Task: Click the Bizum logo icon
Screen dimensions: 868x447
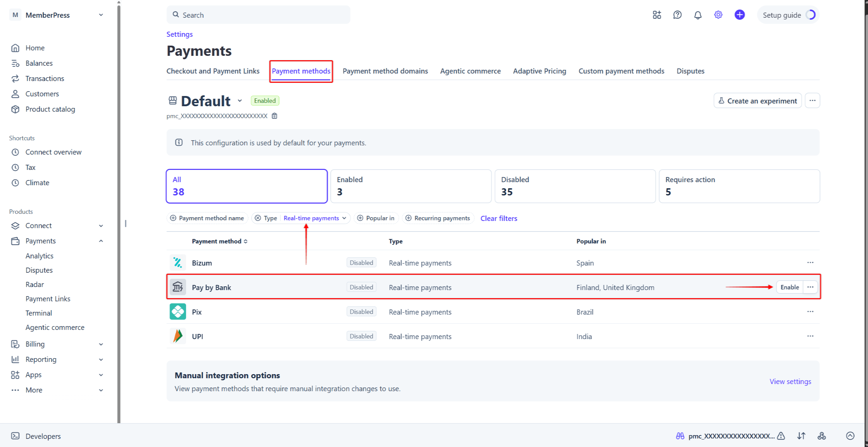Action: coord(178,263)
